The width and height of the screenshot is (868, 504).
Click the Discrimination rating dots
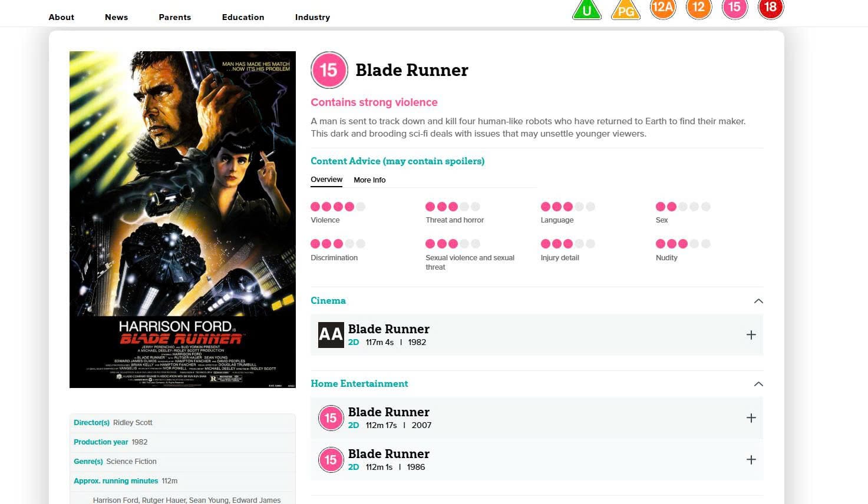338,244
